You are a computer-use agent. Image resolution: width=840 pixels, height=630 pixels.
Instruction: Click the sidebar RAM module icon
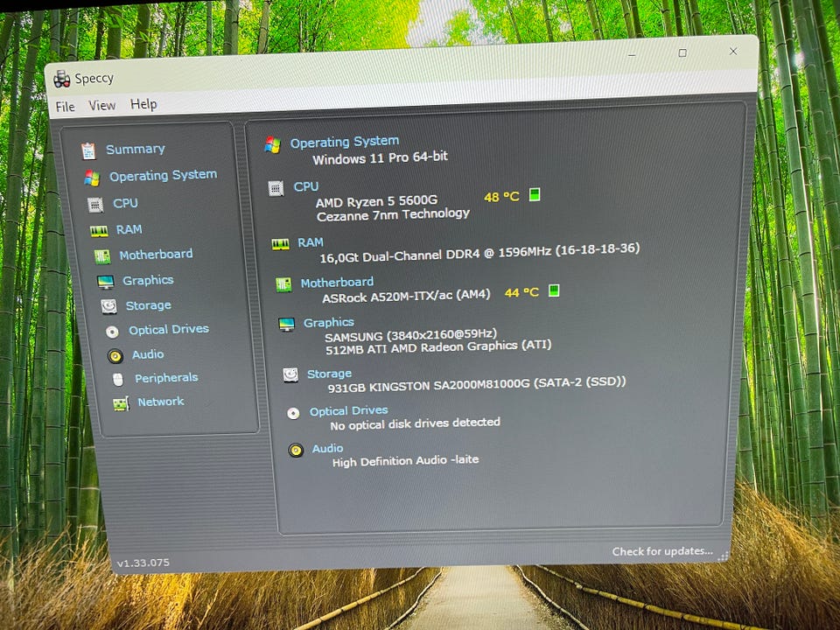pyautogui.click(x=99, y=231)
